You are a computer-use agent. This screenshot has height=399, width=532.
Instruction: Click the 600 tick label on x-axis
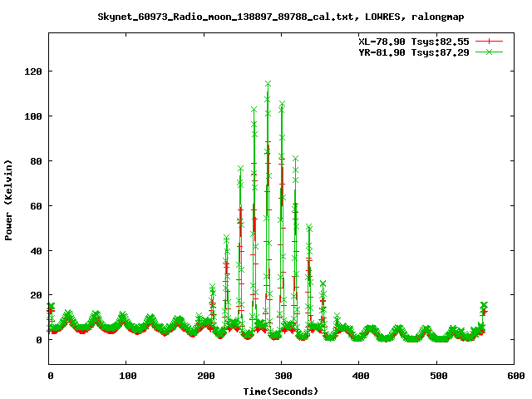click(x=513, y=377)
